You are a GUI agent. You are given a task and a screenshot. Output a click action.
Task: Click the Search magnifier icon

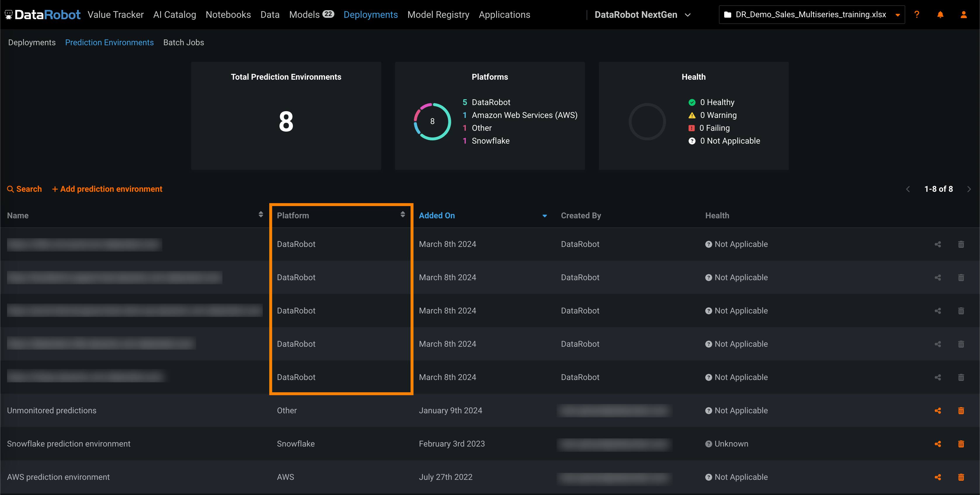point(10,189)
